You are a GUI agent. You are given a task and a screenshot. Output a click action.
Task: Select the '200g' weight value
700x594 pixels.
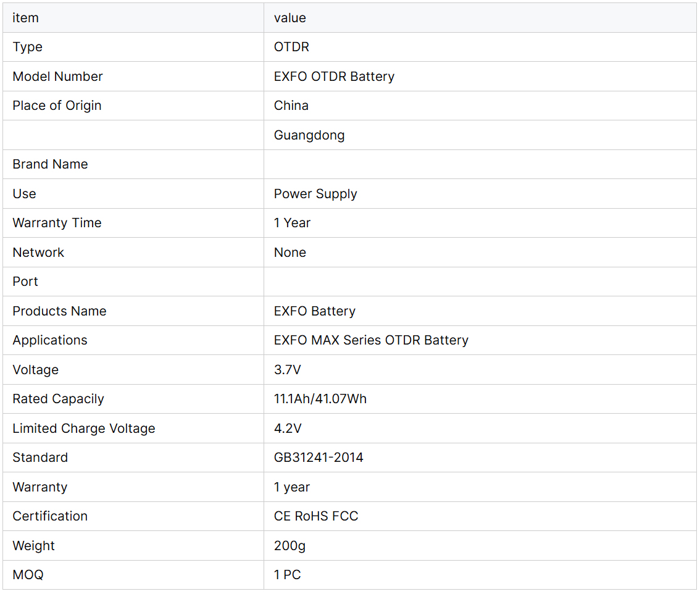(x=290, y=546)
